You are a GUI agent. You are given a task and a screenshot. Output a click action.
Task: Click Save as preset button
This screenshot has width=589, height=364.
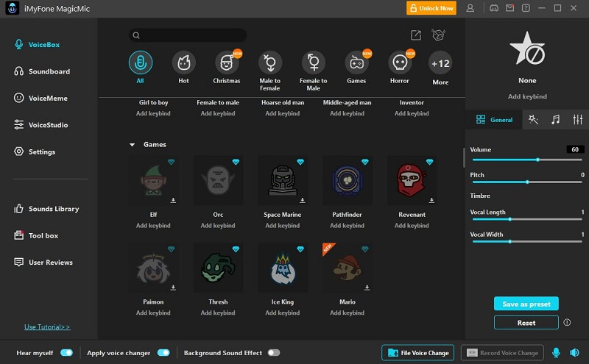tap(526, 304)
